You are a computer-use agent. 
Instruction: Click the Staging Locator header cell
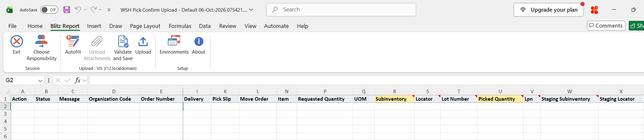(x=621, y=99)
